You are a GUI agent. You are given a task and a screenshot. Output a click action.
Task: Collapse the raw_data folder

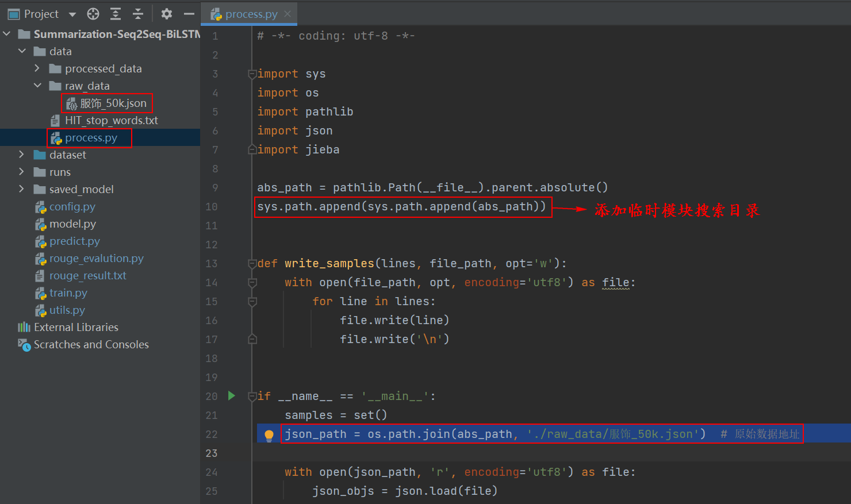37,86
